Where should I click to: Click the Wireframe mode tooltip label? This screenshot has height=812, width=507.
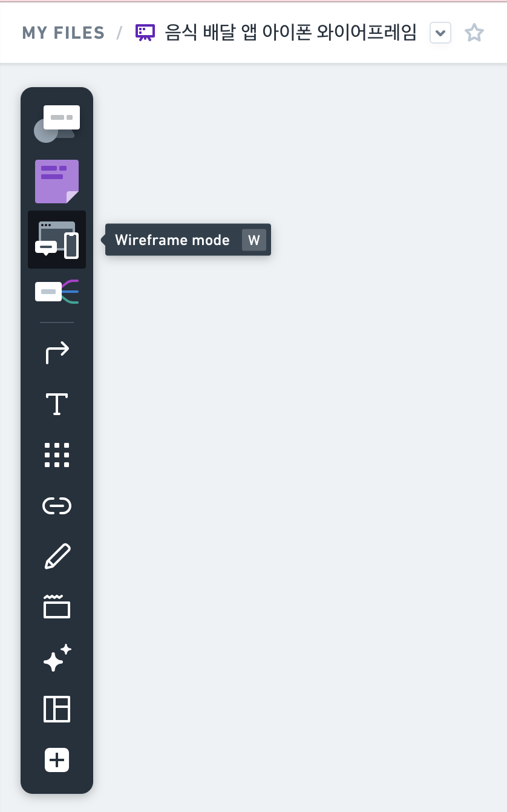172,240
